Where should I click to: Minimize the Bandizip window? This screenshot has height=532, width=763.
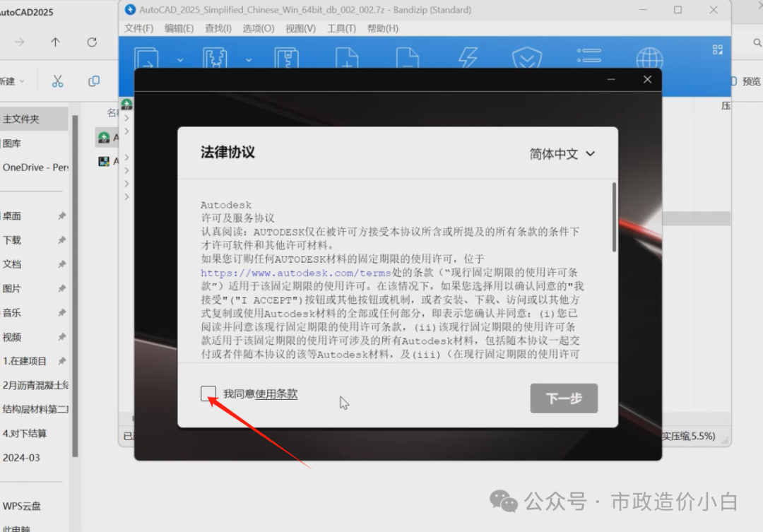pos(643,10)
